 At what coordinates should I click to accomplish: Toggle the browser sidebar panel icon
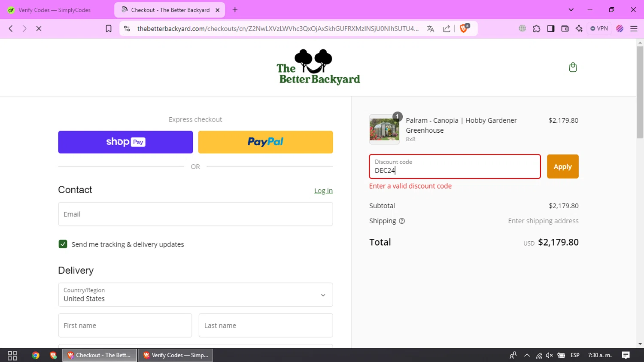point(551,29)
